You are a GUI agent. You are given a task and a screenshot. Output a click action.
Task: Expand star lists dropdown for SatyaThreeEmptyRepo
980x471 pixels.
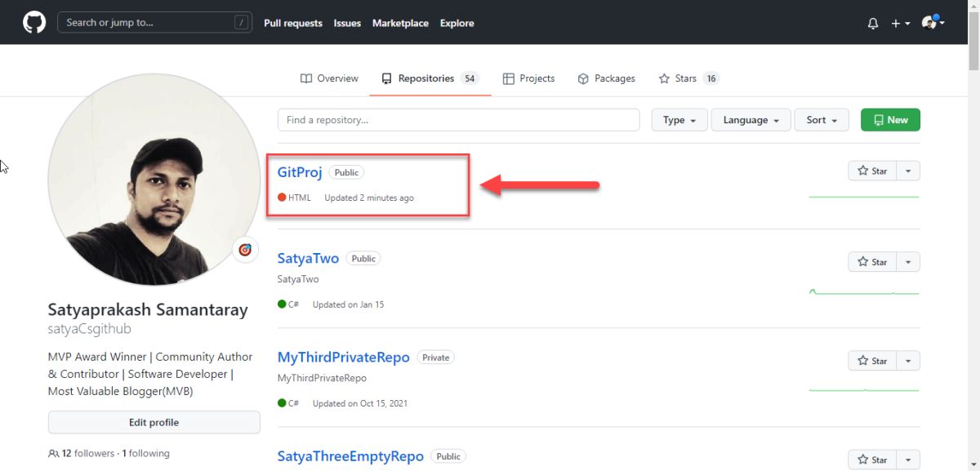pyautogui.click(x=908, y=460)
